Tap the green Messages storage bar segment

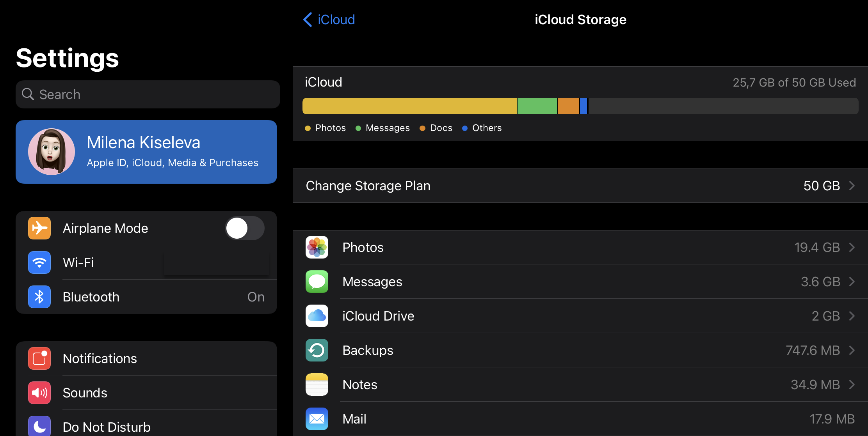(x=537, y=106)
